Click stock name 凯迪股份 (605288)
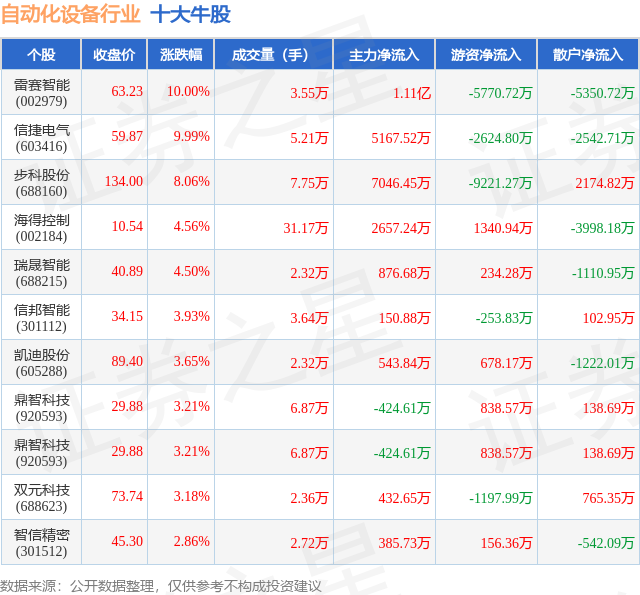This screenshot has height=595, width=640. click(42, 362)
